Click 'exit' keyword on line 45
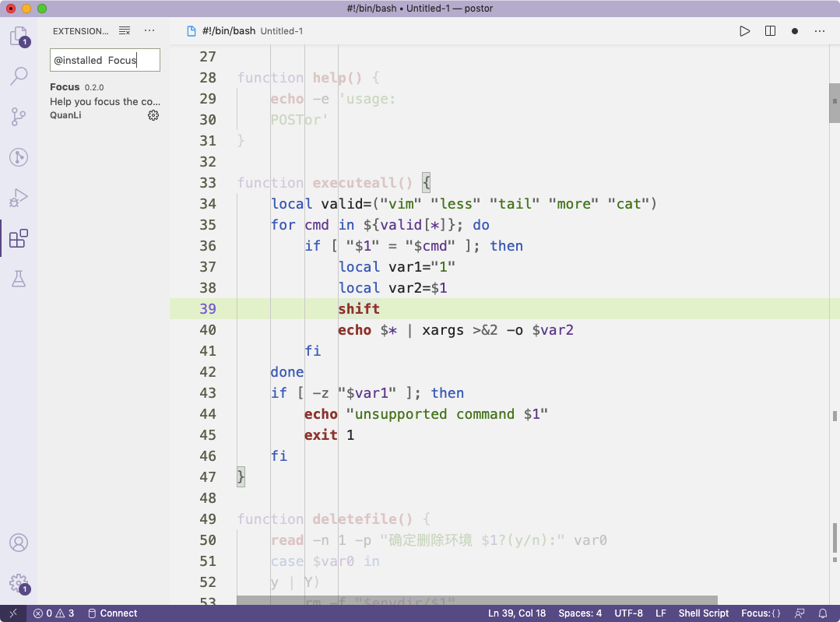 coord(321,435)
